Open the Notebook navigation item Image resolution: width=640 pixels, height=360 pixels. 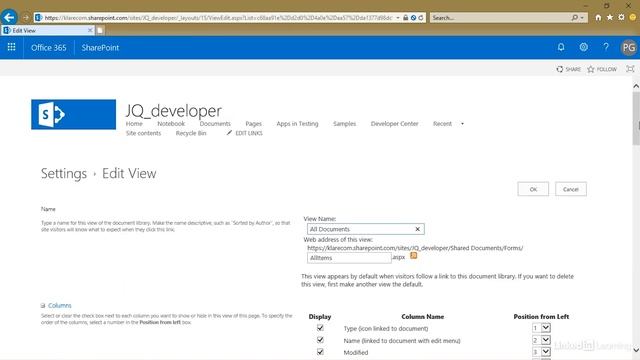[171, 123]
